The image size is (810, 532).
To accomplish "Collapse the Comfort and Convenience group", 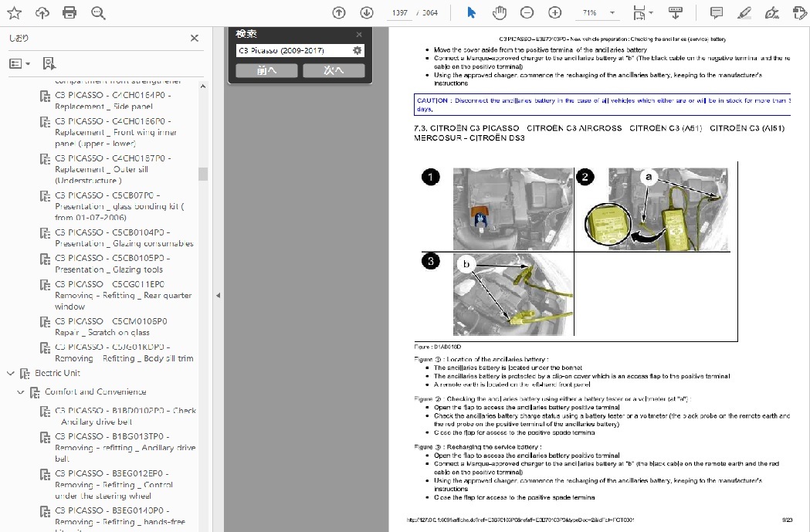I will (x=21, y=392).
